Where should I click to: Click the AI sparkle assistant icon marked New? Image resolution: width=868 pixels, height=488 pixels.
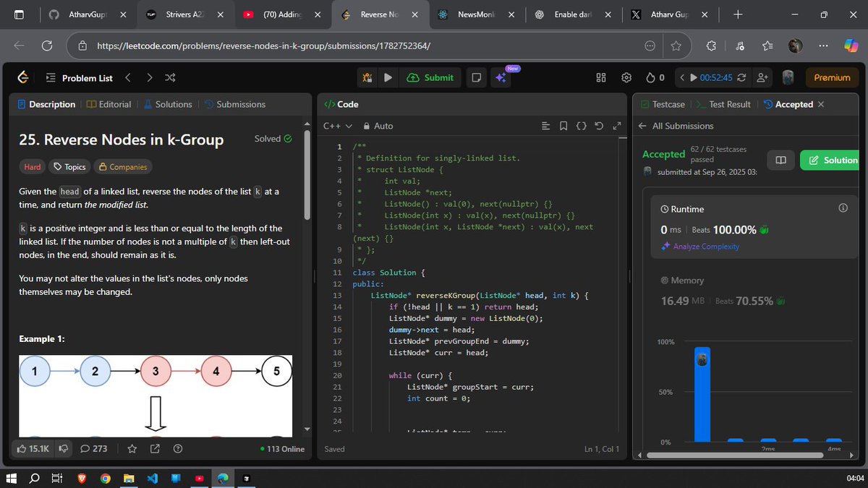[501, 77]
